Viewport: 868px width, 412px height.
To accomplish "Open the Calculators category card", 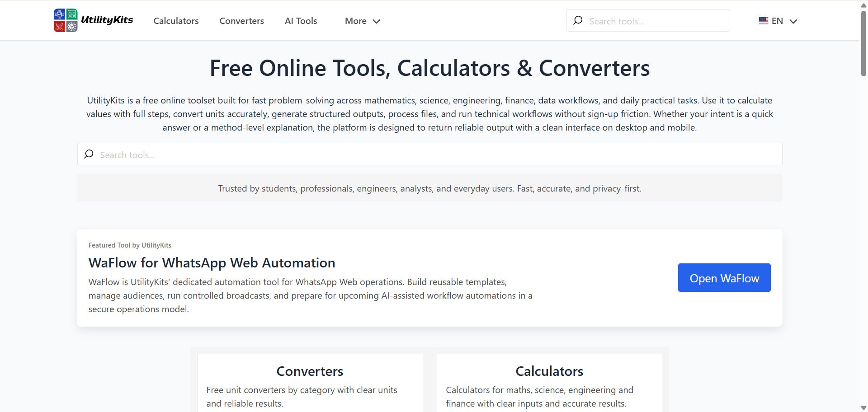I will click(x=549, y=382).
